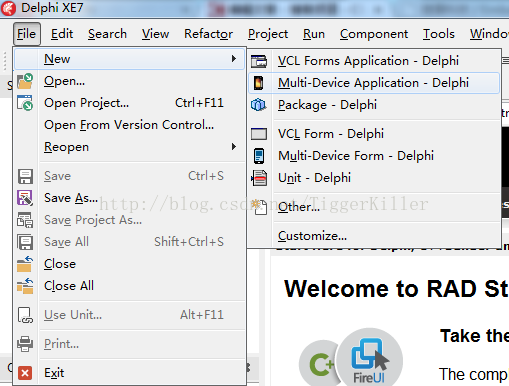509x386 pixels.
Task: Click the Print printer icon
Action: point(25,344)
